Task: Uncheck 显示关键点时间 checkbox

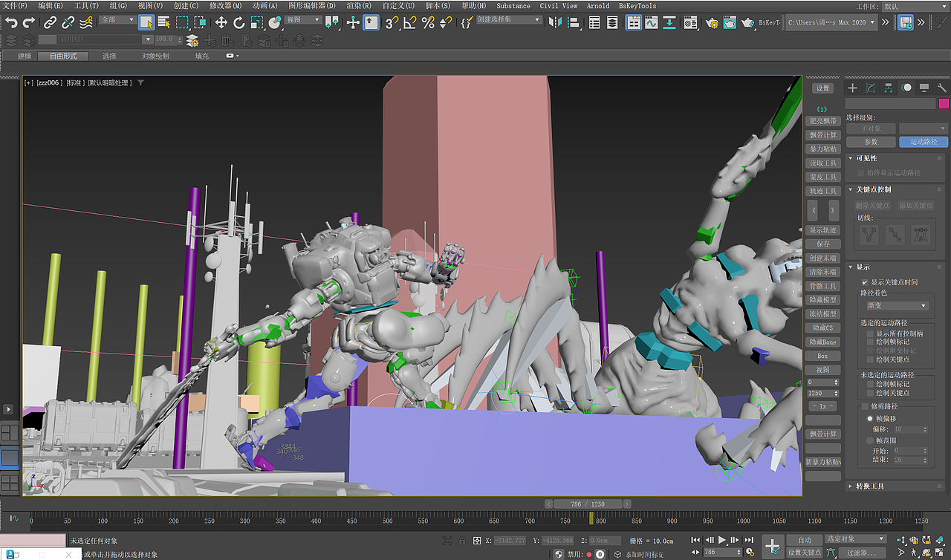Action: point(865,282)
